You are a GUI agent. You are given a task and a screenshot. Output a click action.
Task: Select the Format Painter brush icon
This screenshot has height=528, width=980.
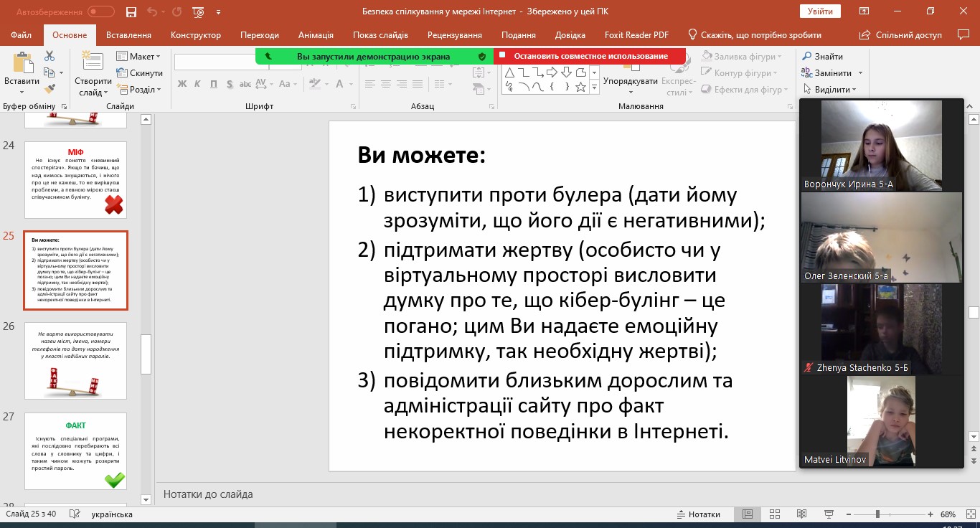[x=50, y=89]
